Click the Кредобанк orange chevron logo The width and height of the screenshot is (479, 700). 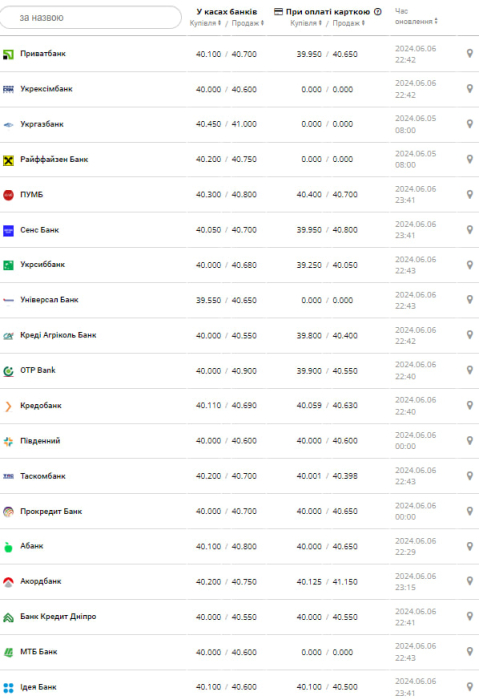8,406
